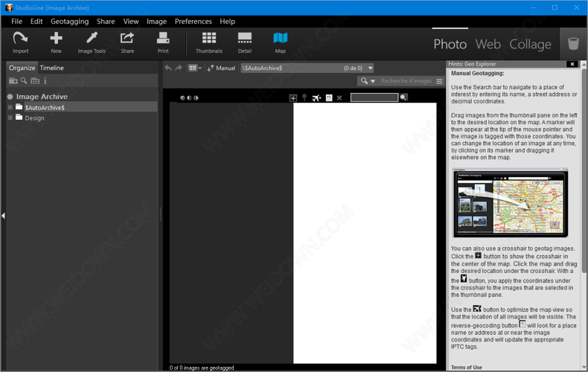Click the map pin apply-coordinates icon

pyautogui.click(x=304, y=98)
